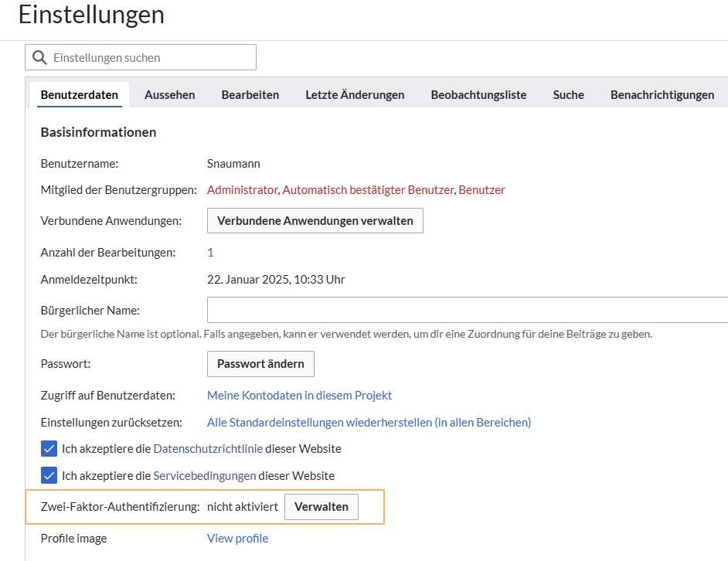Open the edit count link 1
728x561 pixels.
(x=210, y=253)
